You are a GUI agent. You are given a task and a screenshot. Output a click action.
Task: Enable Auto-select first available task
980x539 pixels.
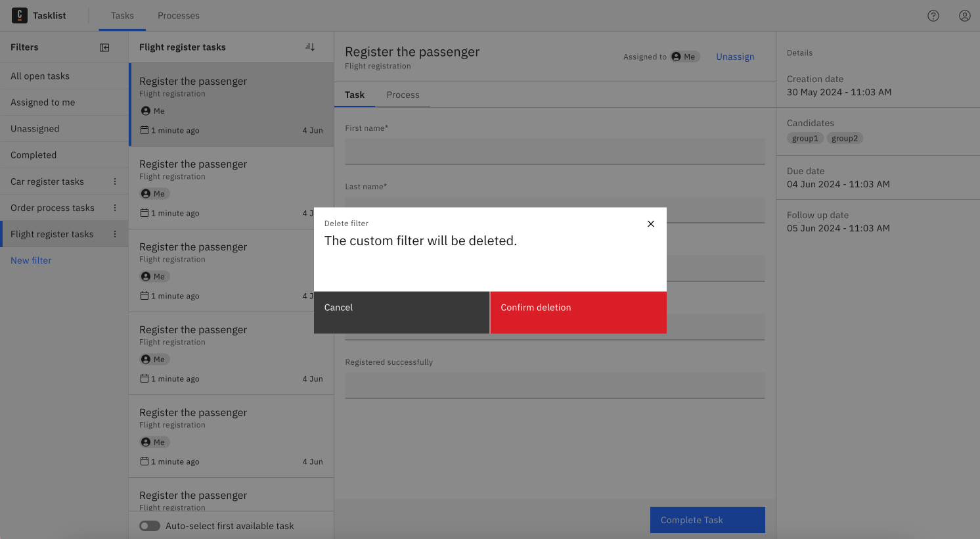click(x=150, y=526)
